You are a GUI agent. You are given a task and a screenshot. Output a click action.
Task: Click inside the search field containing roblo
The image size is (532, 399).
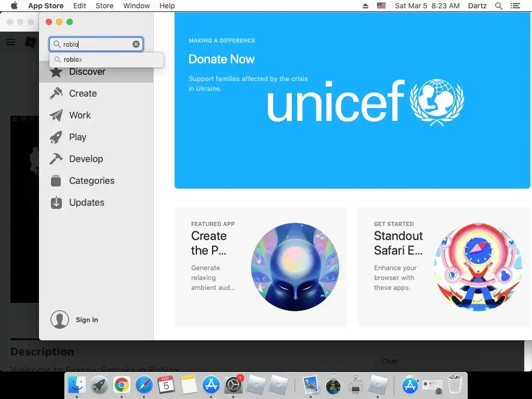click(x=96, y=44)
